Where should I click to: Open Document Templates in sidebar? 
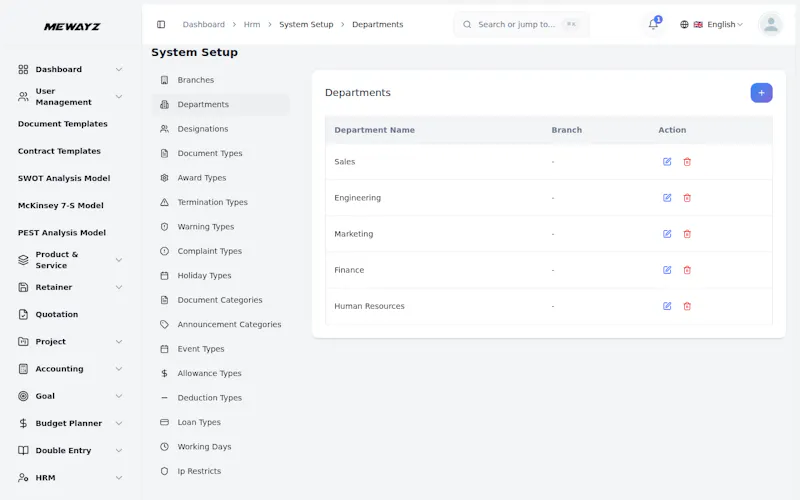[x=63, y=124]
